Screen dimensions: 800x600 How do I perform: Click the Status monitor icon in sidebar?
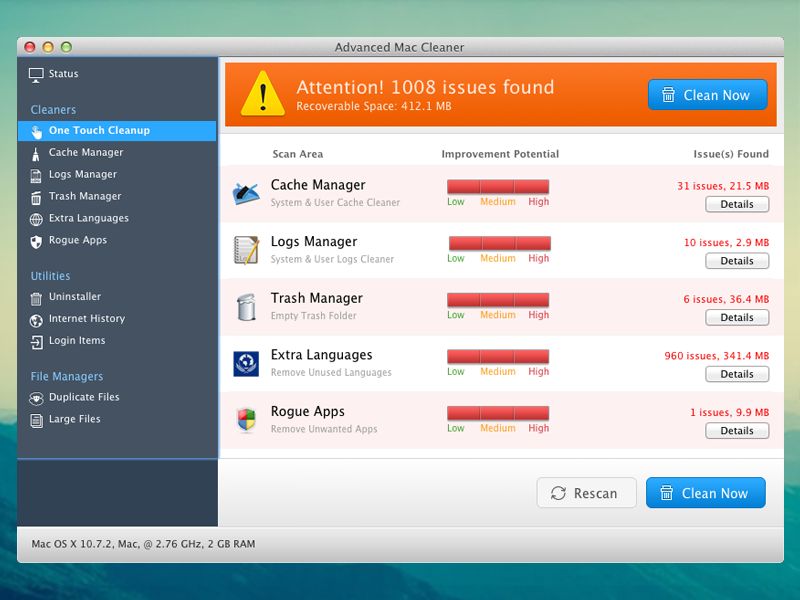37,74
